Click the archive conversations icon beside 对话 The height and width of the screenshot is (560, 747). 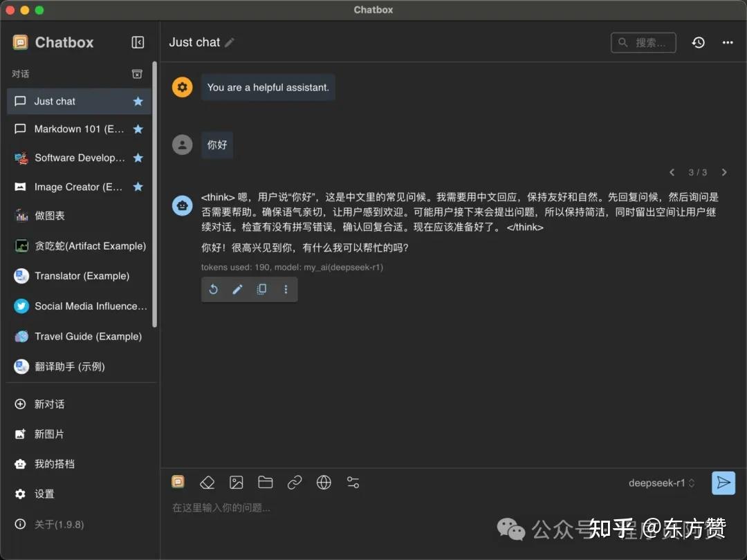[137, 74]
